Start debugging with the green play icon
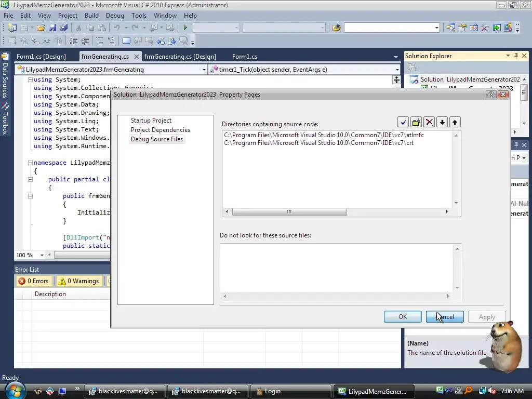Screen dimensions: 532x399 (185, 28)
